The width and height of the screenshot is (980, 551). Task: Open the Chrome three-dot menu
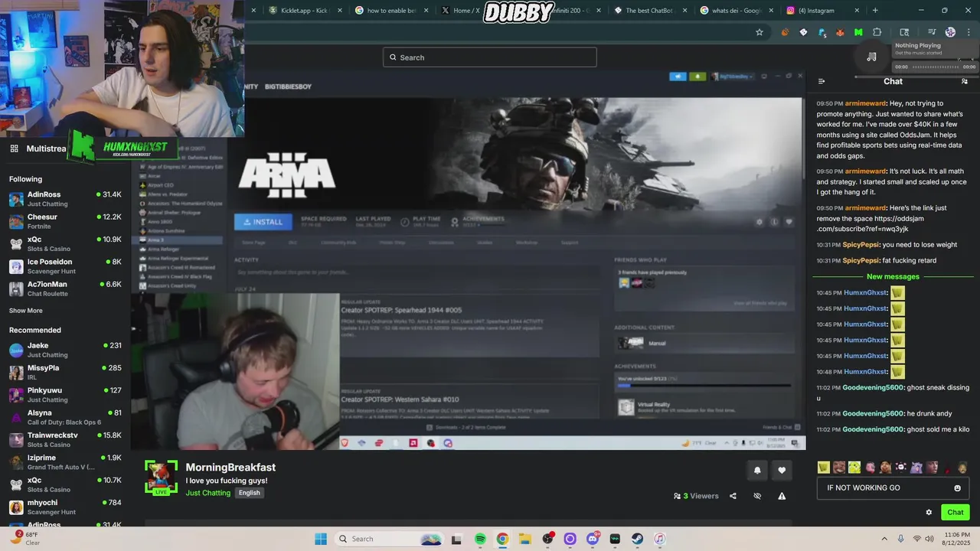[x=969, y=32]
